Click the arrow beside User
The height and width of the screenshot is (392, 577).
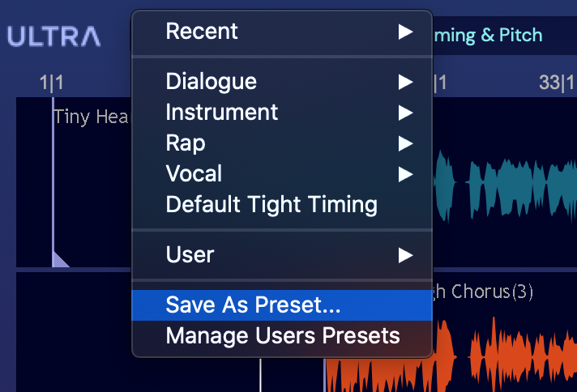click(405, 255)
